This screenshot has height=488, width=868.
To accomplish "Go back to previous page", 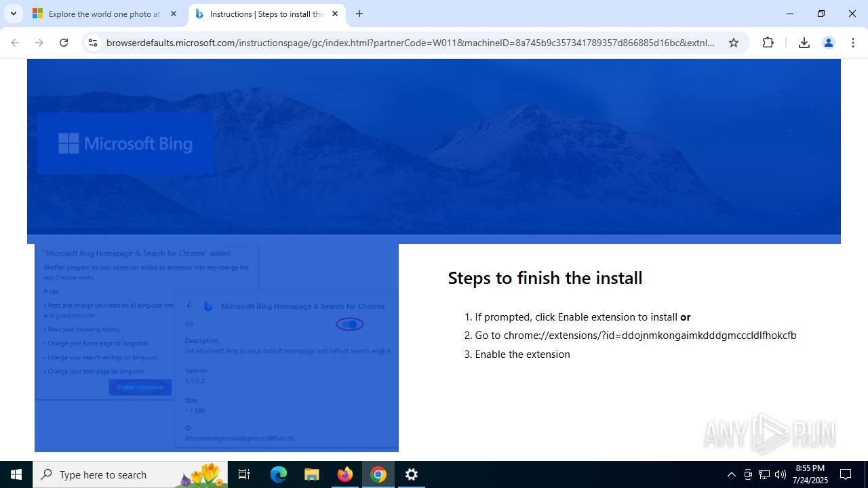I will click(x=15, y=43).
